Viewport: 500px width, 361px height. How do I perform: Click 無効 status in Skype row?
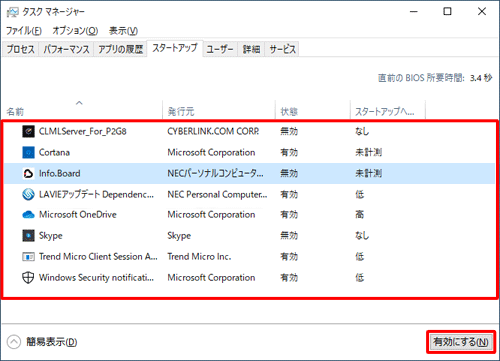(x=289, y=236)
